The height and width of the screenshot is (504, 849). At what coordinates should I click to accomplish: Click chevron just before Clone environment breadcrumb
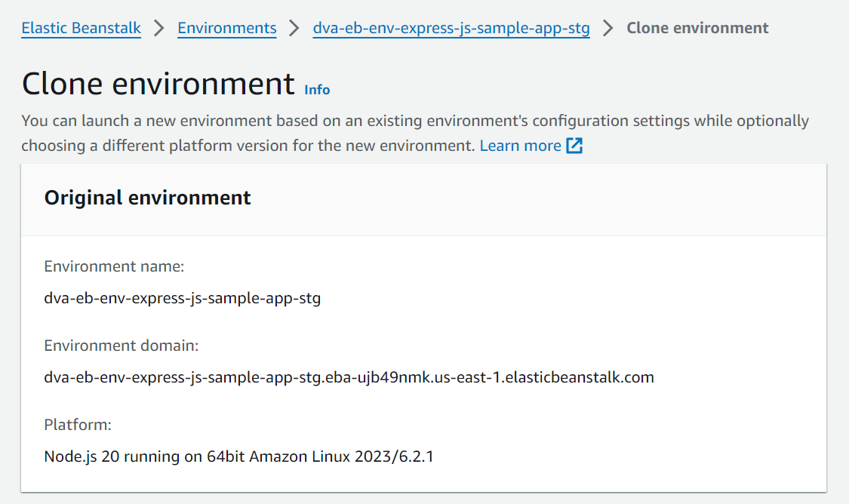[x=608, y=29]
